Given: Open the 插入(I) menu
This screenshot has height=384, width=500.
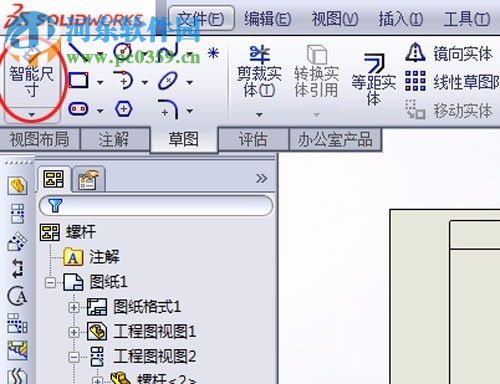Looking at the screenshot, I should [401, 18].
